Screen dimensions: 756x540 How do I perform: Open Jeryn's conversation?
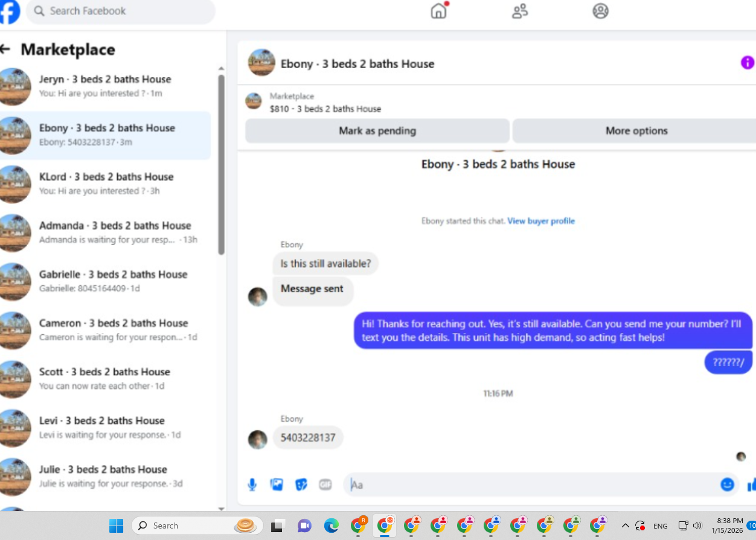(106, 86)
